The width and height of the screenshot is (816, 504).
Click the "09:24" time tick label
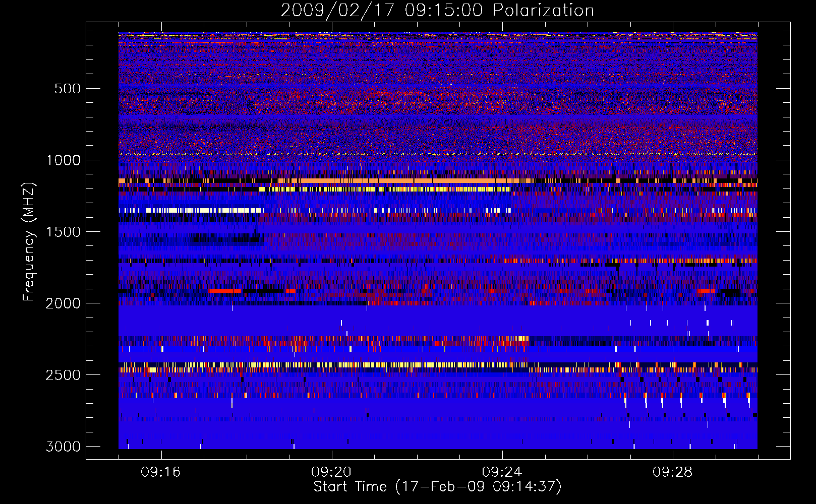pos(502,472)
